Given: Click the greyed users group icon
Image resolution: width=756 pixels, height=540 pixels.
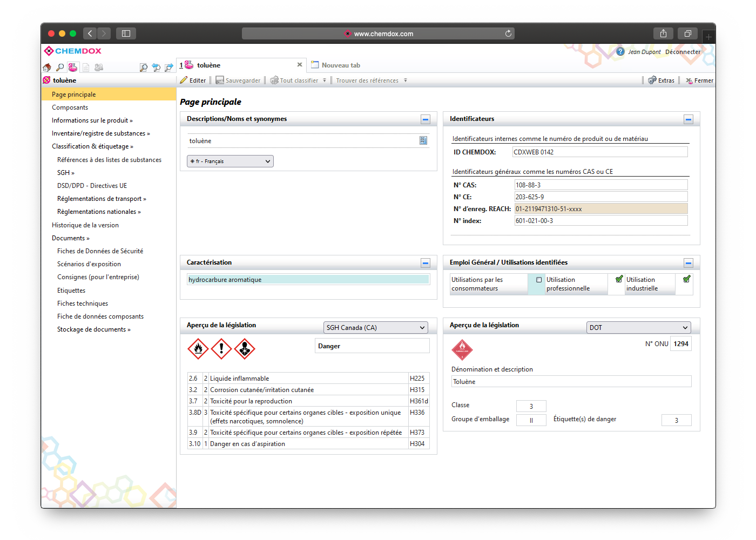Looking at the screenshot, I should point(99,67).
